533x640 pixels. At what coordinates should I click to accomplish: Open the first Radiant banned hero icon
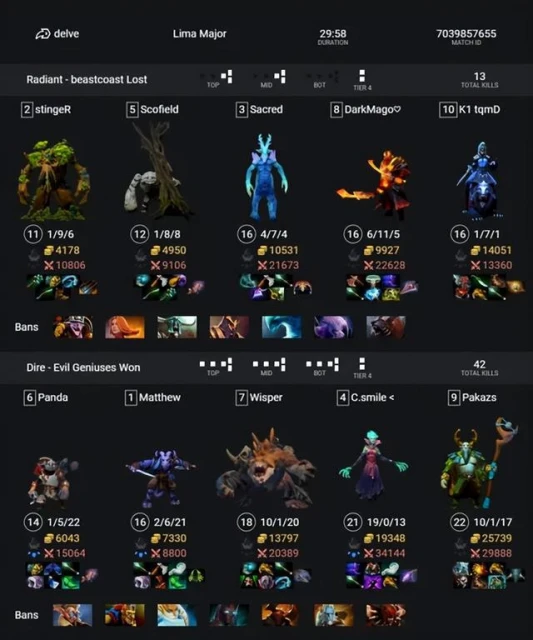73,327
